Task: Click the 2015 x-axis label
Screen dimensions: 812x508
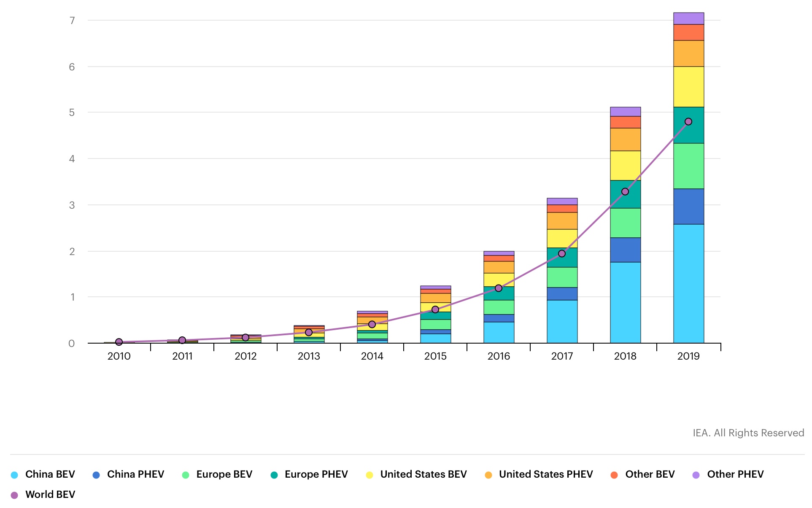Action: 435,356
